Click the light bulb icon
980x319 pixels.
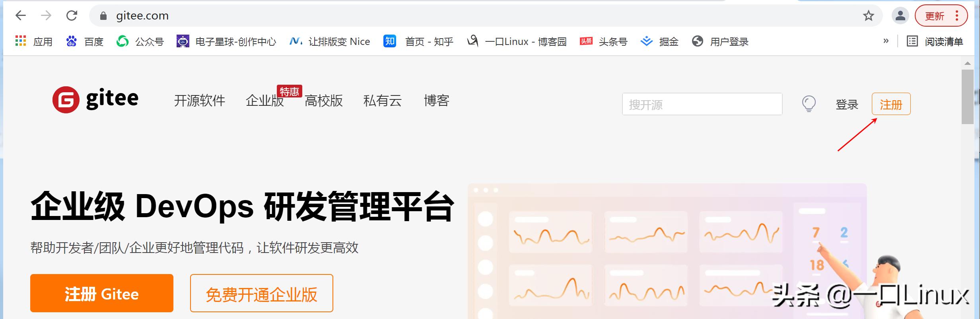point(809,104)
